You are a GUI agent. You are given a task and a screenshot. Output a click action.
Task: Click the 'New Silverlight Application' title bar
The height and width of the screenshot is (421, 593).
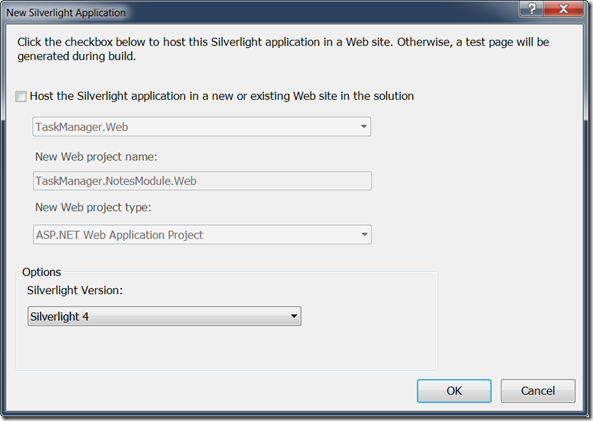(66, 13)
